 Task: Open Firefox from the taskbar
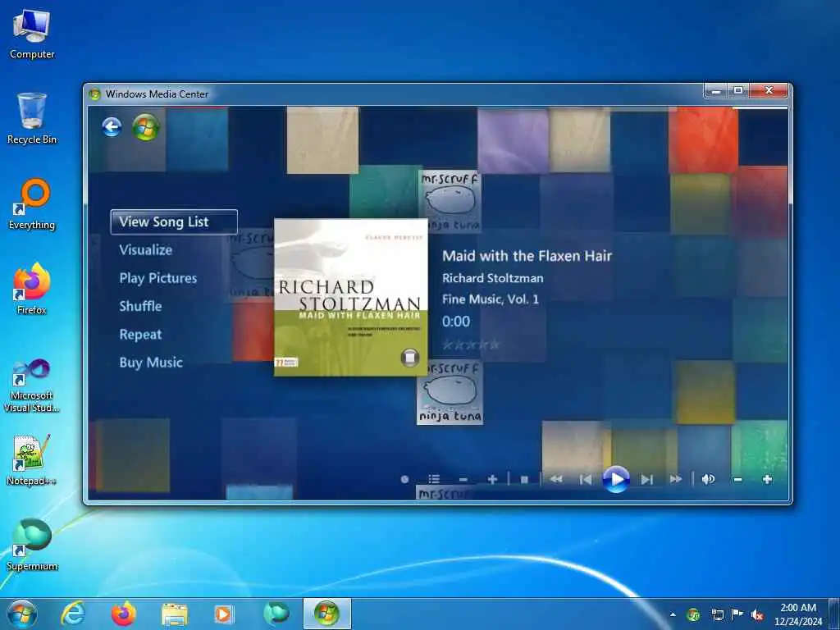tap(123, 614)
